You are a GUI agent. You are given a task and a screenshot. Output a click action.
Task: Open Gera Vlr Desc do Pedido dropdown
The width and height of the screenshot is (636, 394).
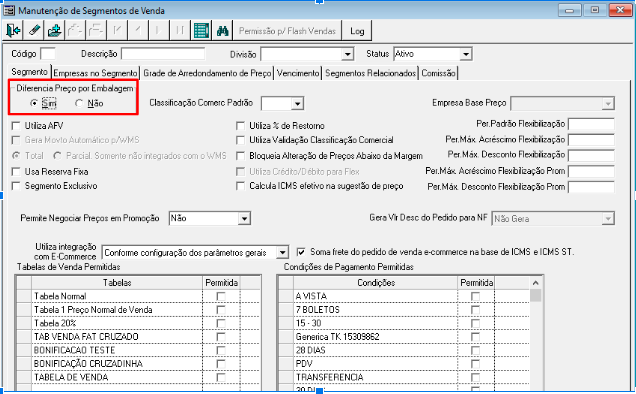(608, 219)
